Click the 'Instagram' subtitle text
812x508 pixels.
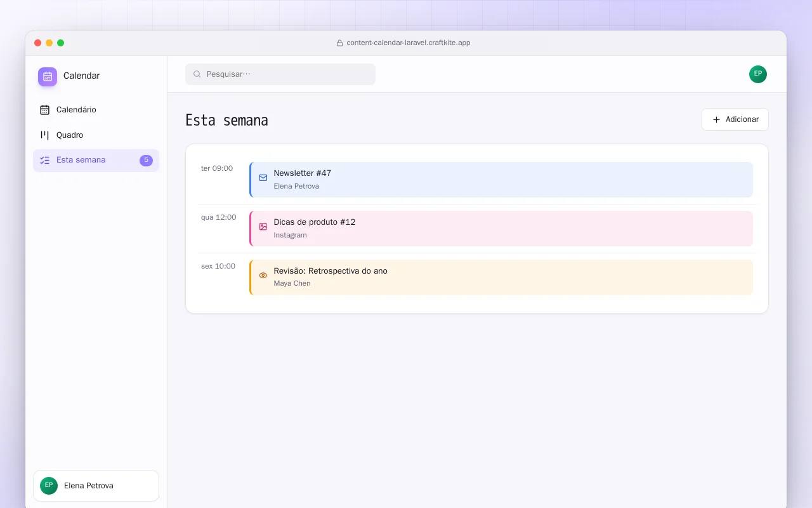tap(291, 236)
